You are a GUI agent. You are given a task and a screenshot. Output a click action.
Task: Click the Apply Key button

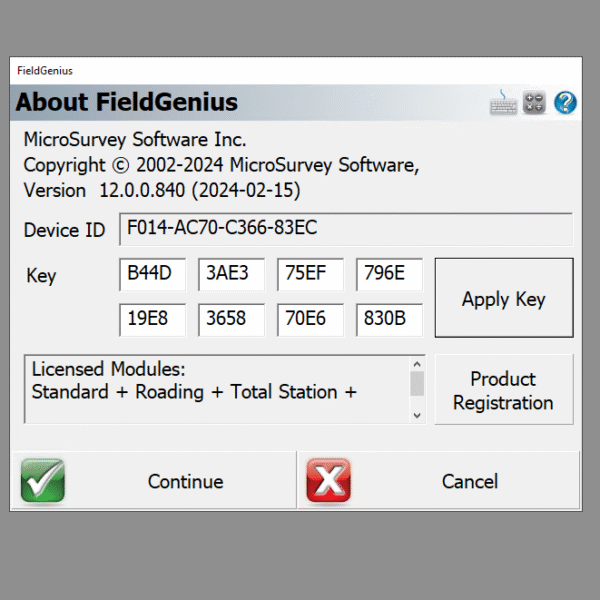click(x=504, y=298)
